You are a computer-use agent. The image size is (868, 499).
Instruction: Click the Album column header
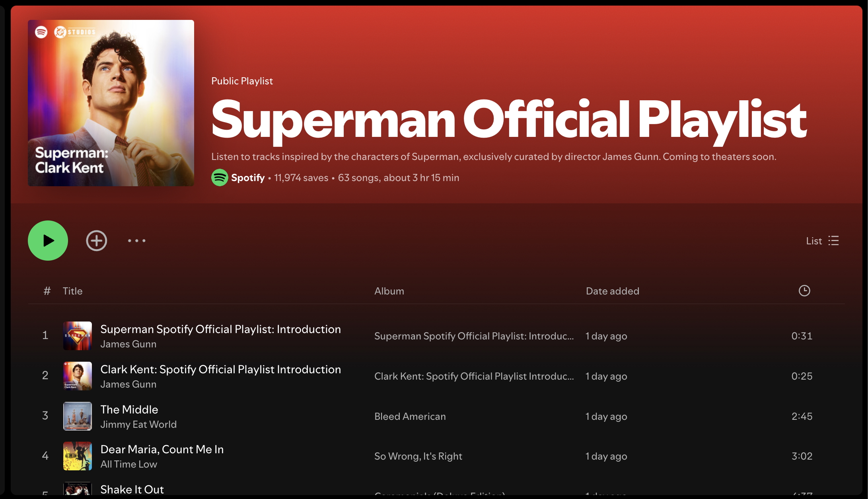(x=389, y=291)
